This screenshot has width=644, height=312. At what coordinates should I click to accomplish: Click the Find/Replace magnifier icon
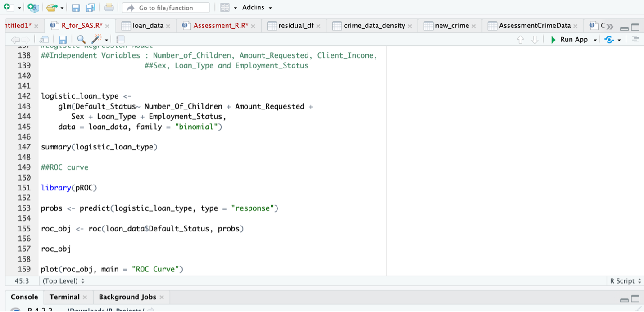pyautogui.click(x=82, y=40)
